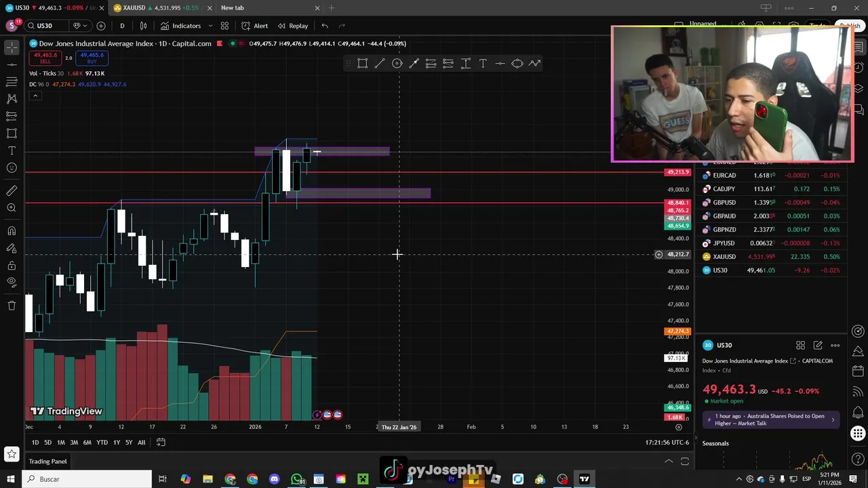The height and width of the screenshot is (488, 868).
Task: Open the WhatsApp icon in taskbar
Action: point(298,479)
